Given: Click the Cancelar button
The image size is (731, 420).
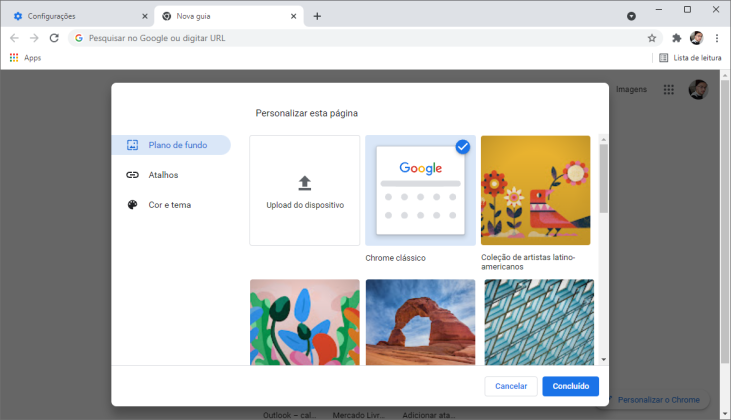Looking at the screenshot, I should [x=511, y=386].
